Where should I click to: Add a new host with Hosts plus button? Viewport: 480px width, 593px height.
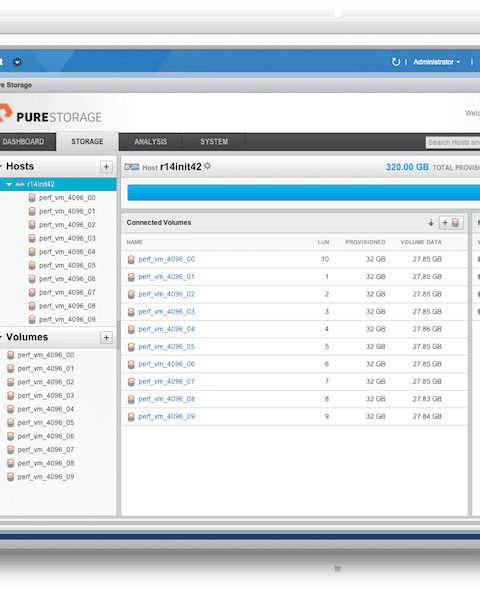[x=106, y=167]
